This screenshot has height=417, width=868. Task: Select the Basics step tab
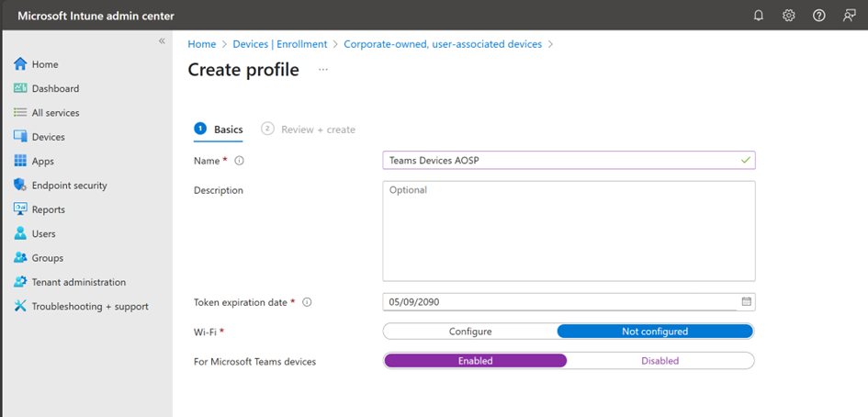tap(218, 130)
